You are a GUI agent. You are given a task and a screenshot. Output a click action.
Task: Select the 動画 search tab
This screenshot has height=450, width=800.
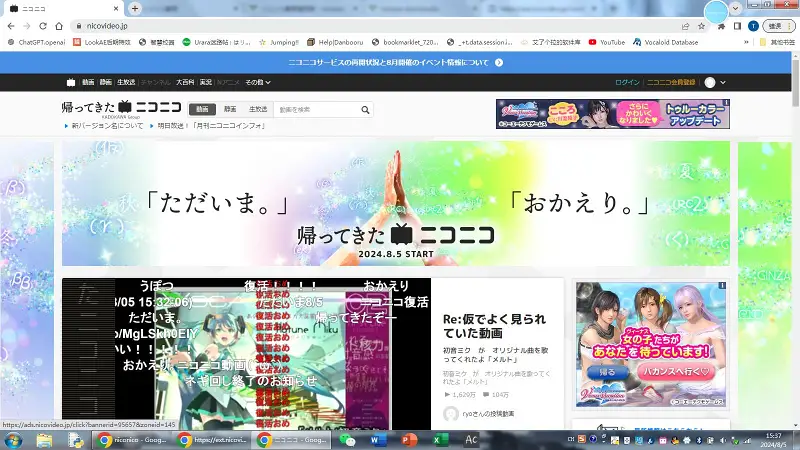coord(202,109)
